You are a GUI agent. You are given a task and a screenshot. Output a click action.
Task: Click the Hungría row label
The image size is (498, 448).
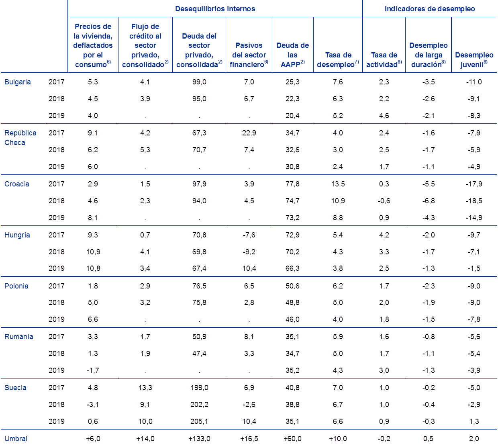click(x=17, y=235)
